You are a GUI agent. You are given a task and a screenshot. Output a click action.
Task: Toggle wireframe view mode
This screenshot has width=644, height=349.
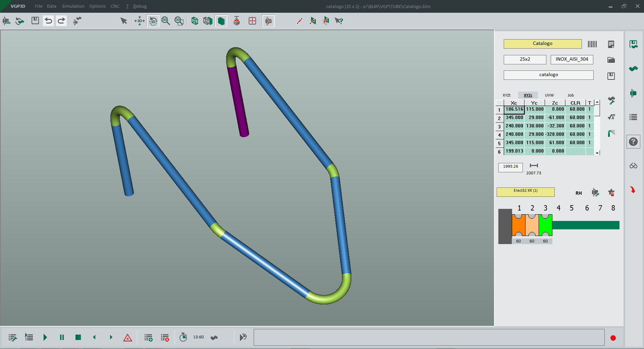coord(195,21)
